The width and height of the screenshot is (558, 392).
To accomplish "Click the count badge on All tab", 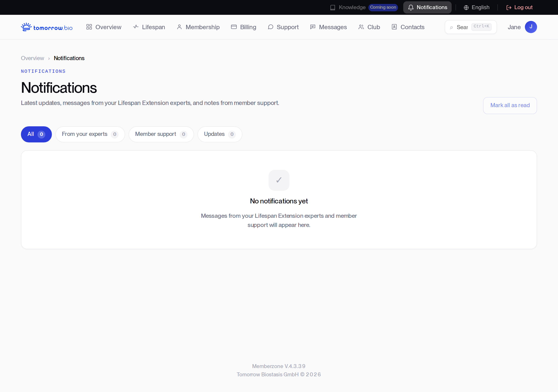I will click(41, 134).
